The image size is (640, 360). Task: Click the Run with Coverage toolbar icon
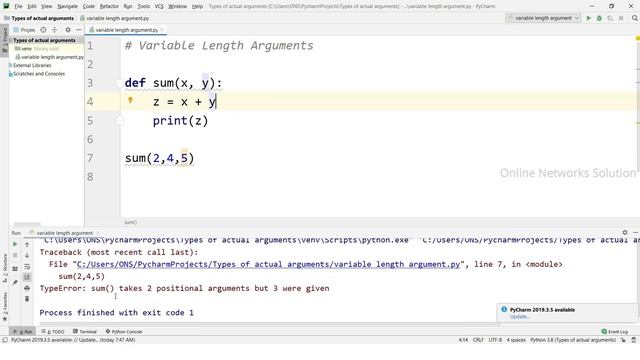coord(610,18)
